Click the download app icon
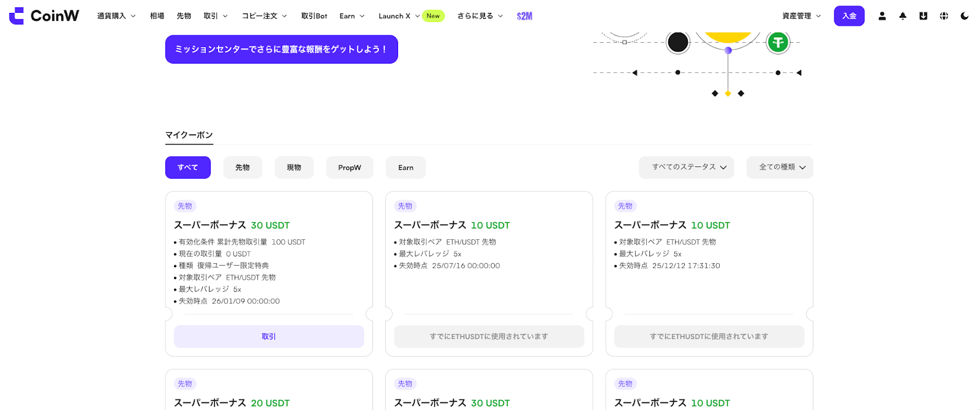Viewport: 980px width, 410px height. [923, 16]
